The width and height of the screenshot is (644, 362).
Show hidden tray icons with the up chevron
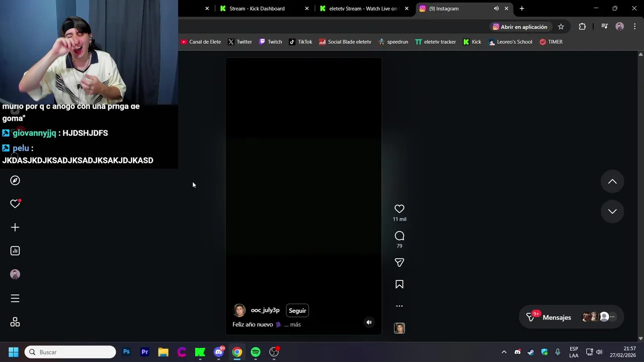[x=504, y=352]
